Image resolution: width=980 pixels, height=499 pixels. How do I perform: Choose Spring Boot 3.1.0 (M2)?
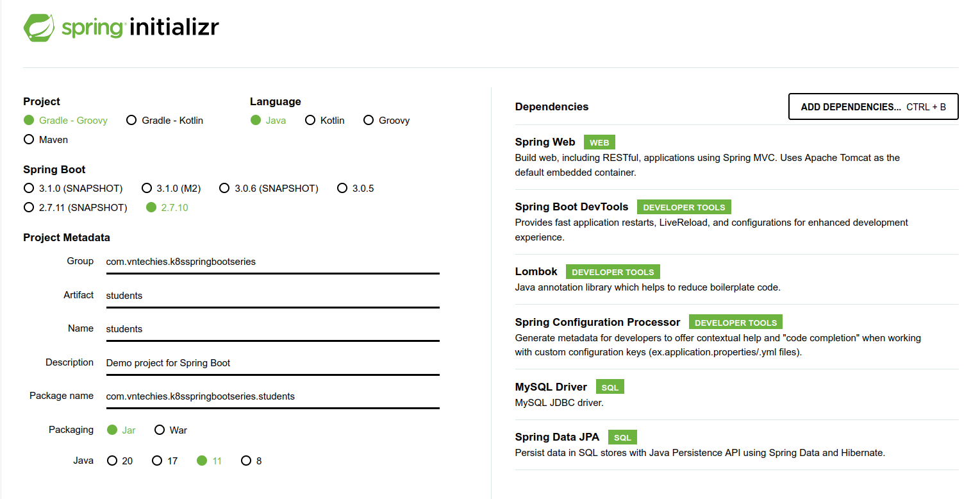point(146,189)
